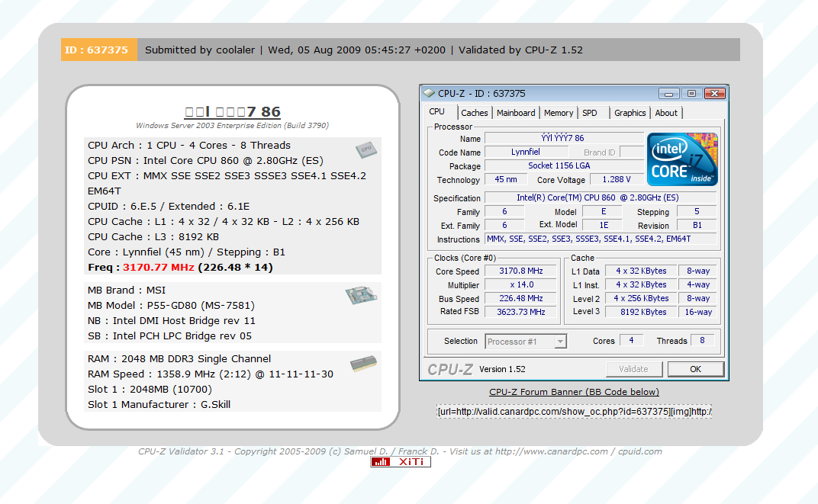
Task: Click the RAM Speed 1358.9 MHz line
Action: 211,374
